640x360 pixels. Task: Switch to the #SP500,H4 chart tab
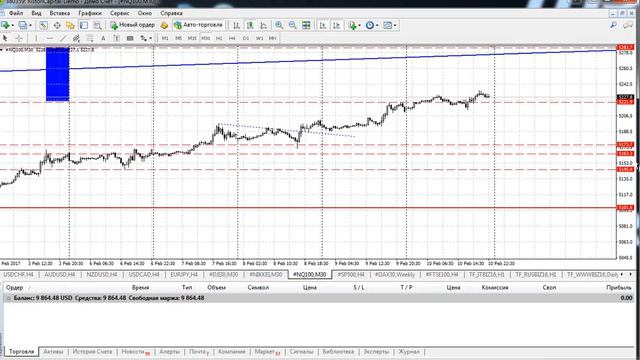click(351, 274)
